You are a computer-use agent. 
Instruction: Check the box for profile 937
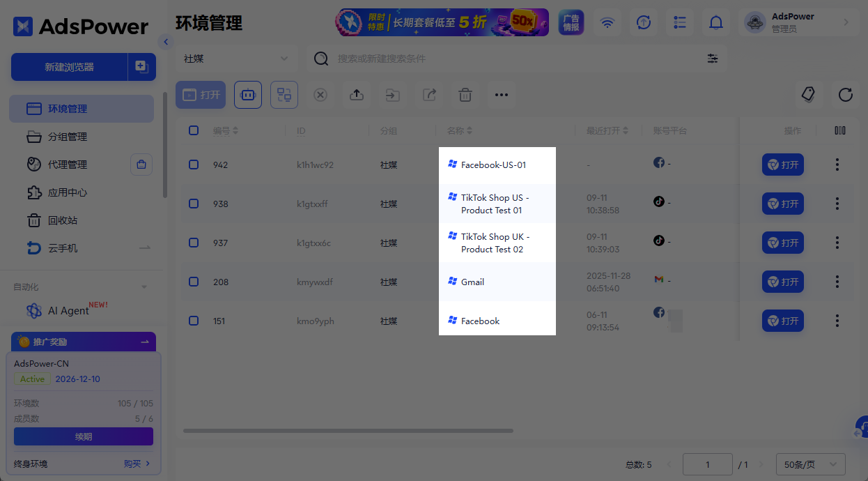(x=194, y=243)
